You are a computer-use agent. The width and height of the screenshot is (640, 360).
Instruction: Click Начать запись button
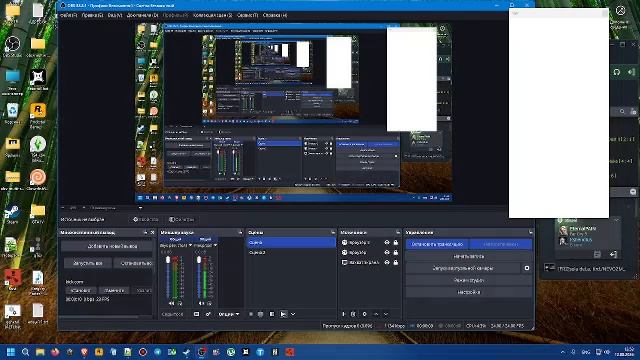(469, 256)
